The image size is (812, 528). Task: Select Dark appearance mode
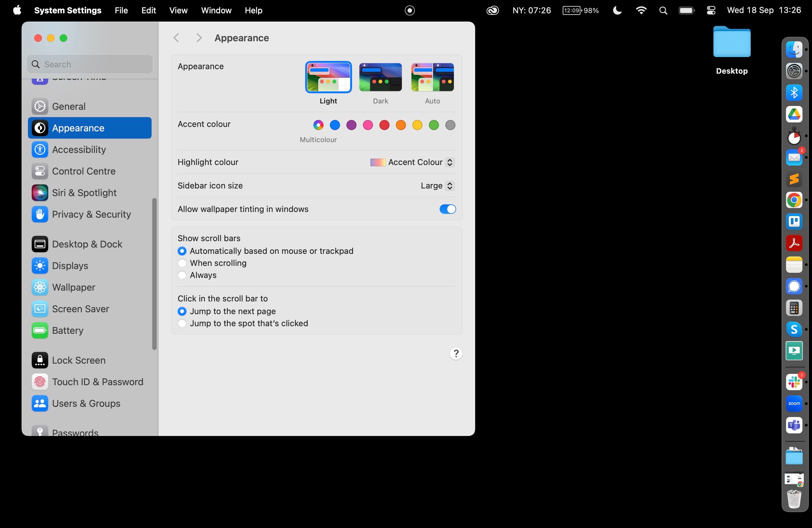pyautogui.click(x=380, y=77)
